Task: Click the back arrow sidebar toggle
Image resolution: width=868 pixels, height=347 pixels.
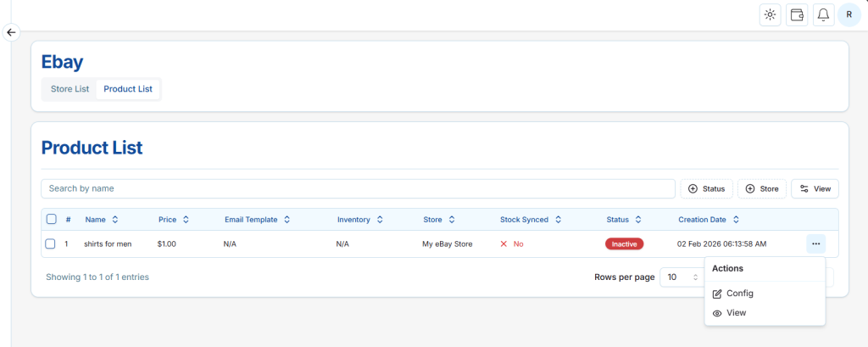Action: (11, 32)
